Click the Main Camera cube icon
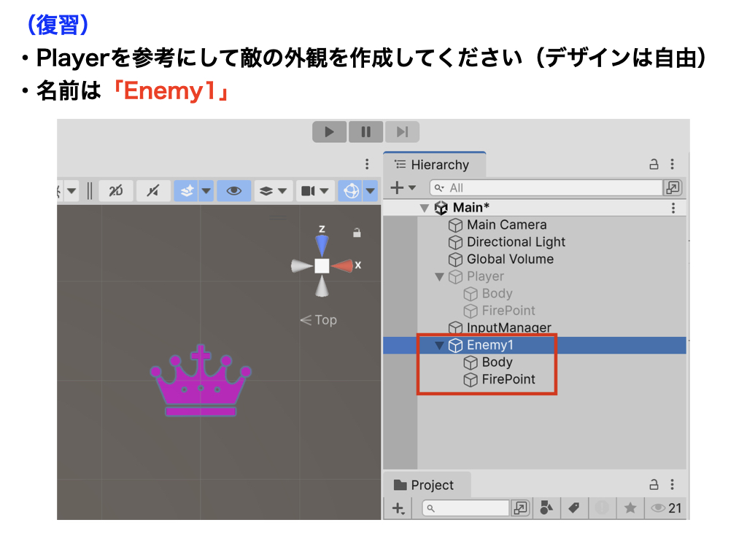The image size is (747, 560). (x=455, y=225)
